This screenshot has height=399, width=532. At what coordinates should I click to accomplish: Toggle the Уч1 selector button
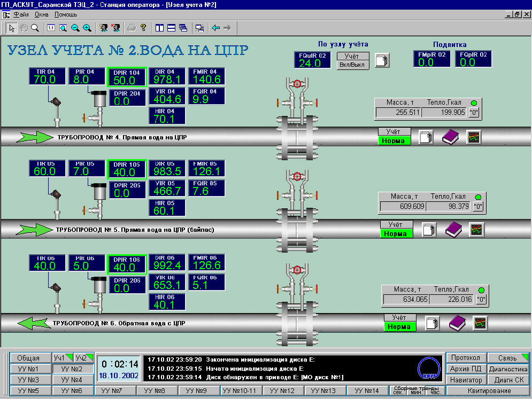61,358
